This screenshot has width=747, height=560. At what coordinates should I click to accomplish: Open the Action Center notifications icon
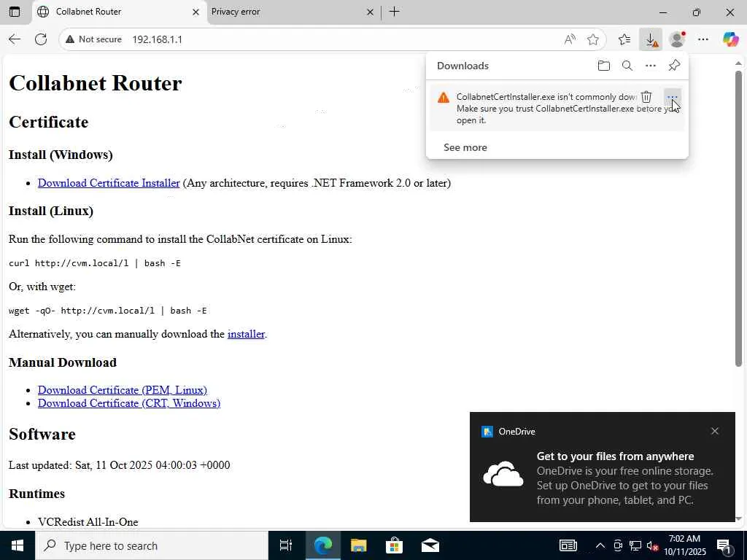tap(724, 545)
